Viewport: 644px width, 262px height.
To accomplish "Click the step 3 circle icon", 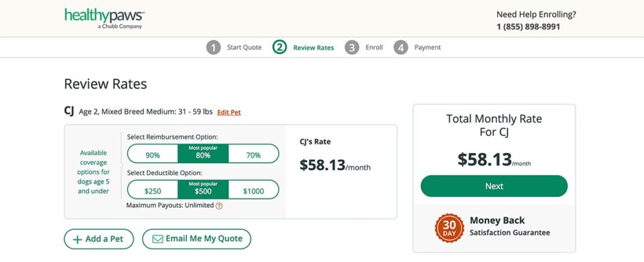I will tap(352, 47).
